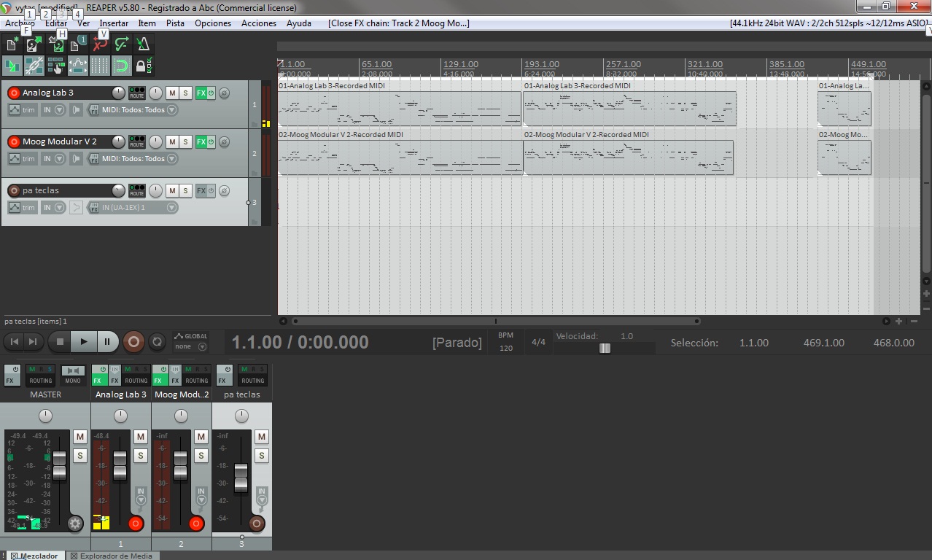Adjust the Velocidad playrate slider

[605, 349]
